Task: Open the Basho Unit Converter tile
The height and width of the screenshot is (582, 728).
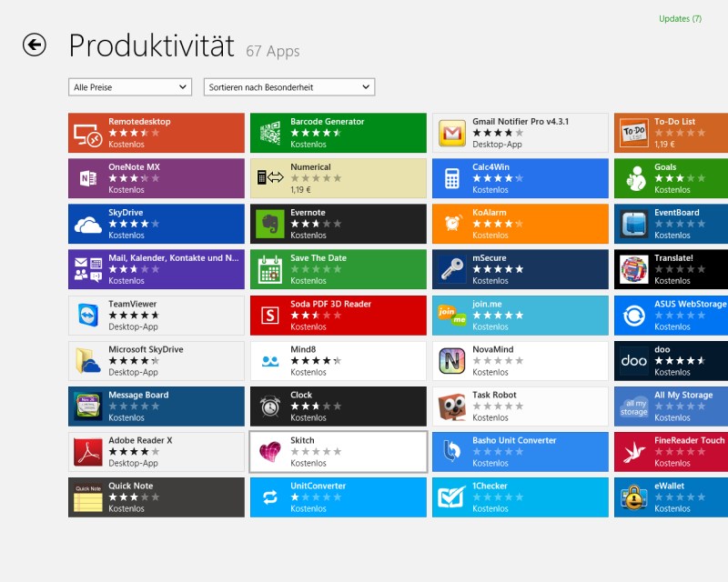Action: [520, 452]
